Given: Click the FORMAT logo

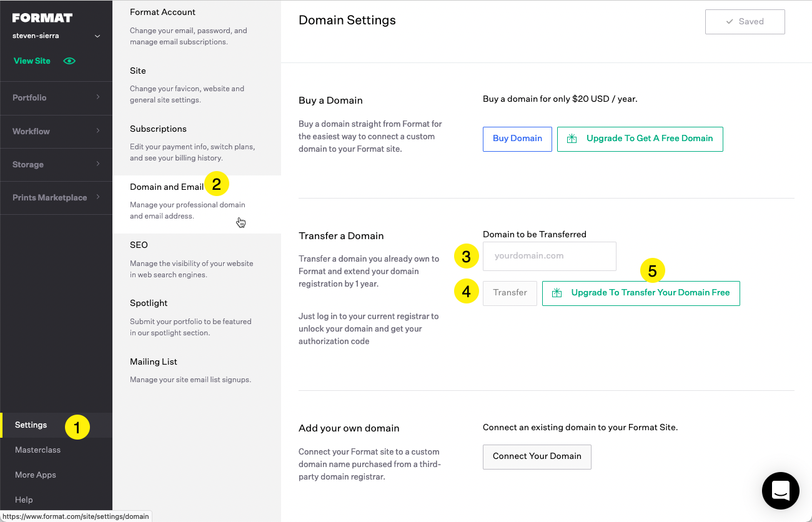Looking at the screenshot, I should coord(42,18).
